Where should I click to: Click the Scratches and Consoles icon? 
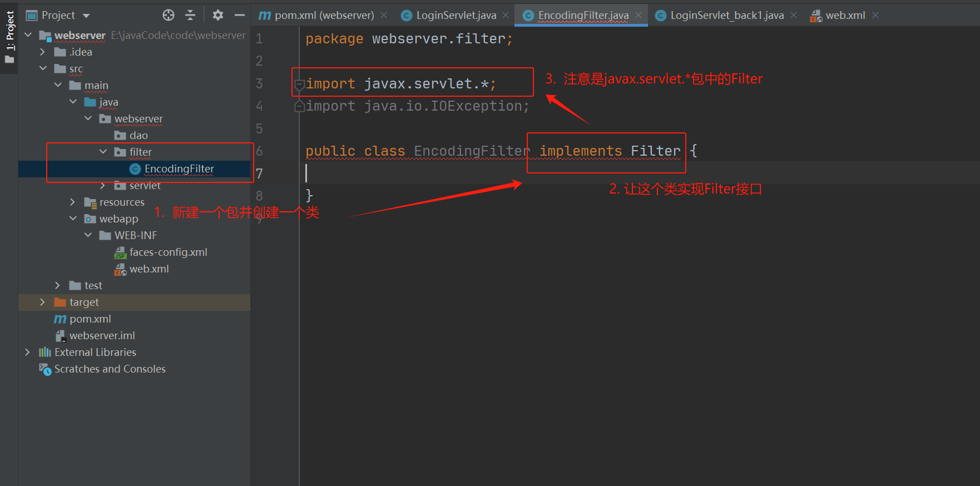[45, 369]
